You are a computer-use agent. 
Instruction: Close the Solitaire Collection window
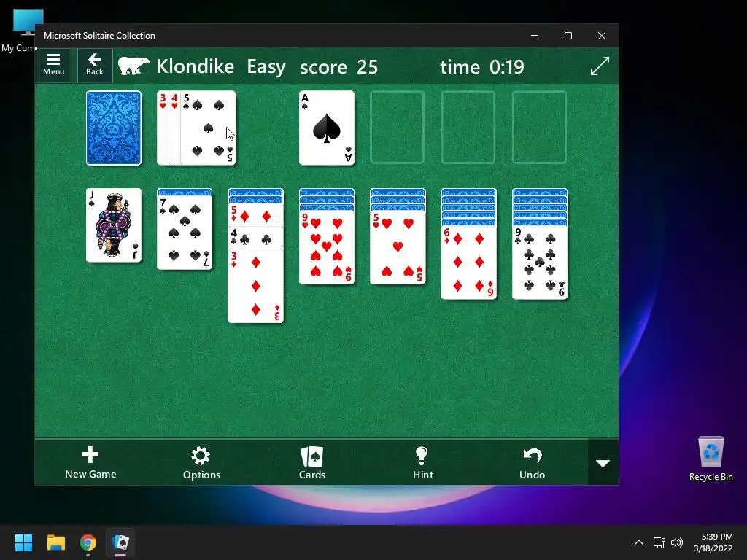click(x=602, y=36)
